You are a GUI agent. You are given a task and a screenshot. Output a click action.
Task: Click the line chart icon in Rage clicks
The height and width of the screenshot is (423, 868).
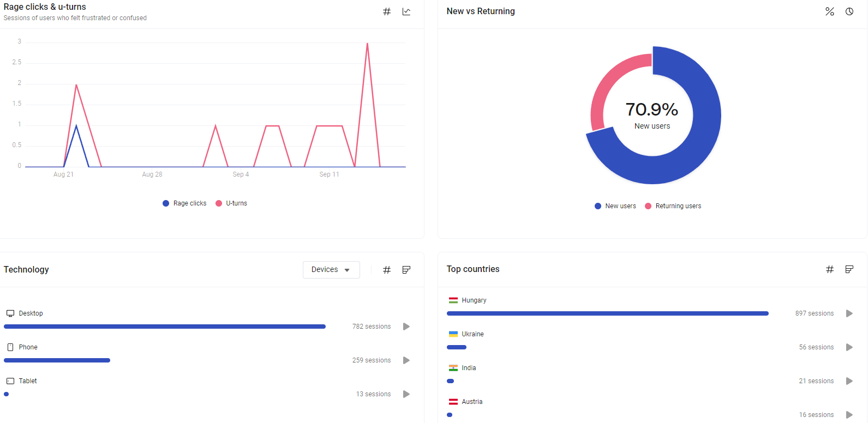pos(406,11)
